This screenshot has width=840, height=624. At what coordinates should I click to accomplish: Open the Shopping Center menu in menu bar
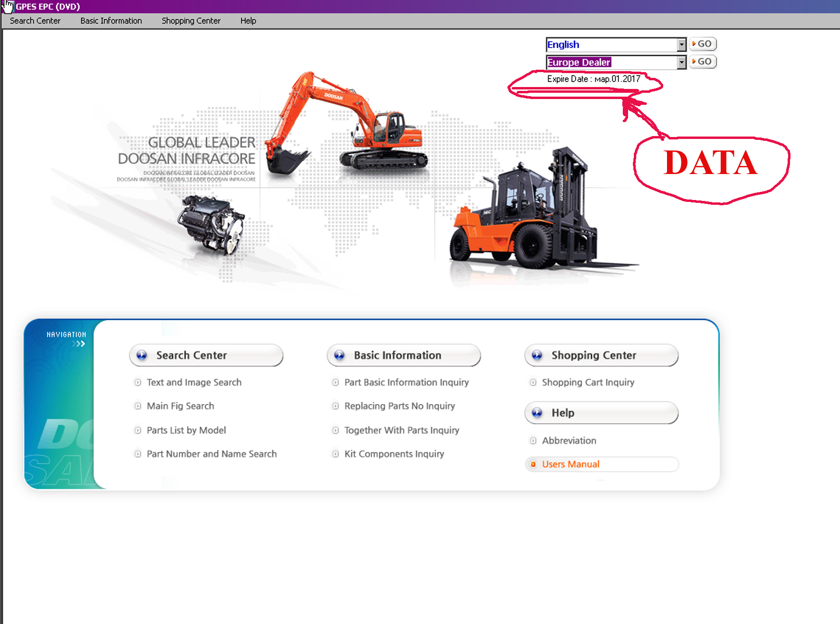coord(191,21)
